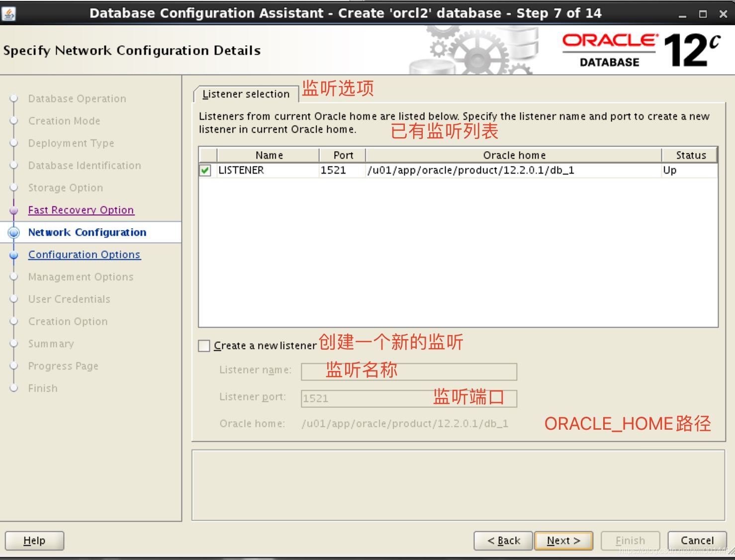Click Finish step label in sidebar
This screenshot has height=560, width=735.
click(43, 388)
